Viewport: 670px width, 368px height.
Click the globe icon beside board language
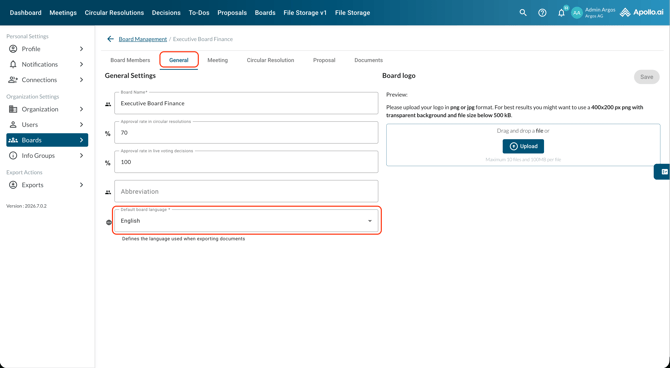click(108, 222)
